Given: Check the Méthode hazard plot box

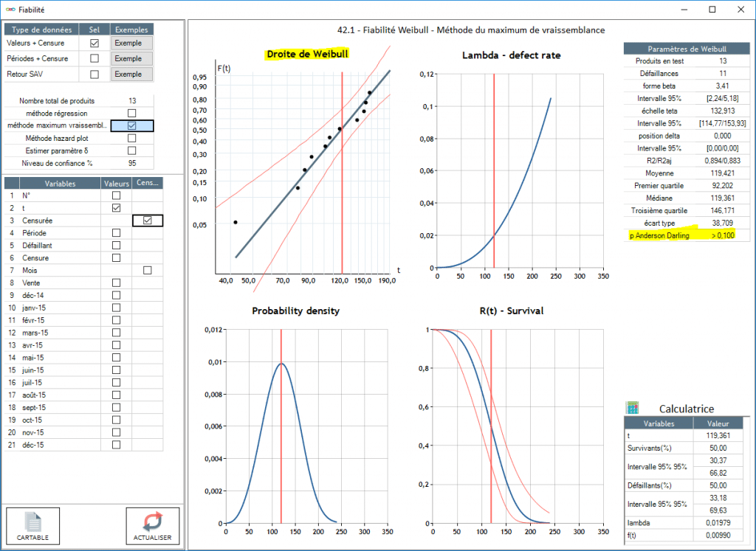Looking at the screenshot, I should pyautogui.click(x=131, y=138).
